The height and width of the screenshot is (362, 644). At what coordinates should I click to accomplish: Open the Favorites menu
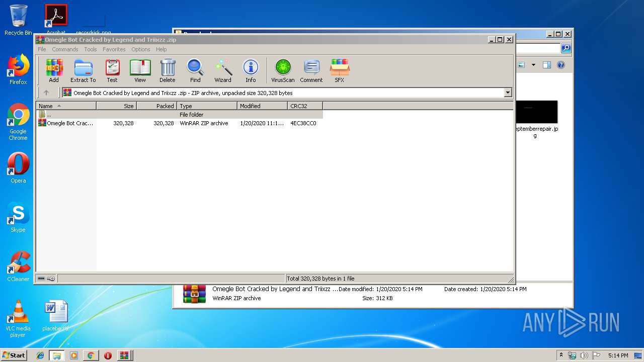click(114, 49)
